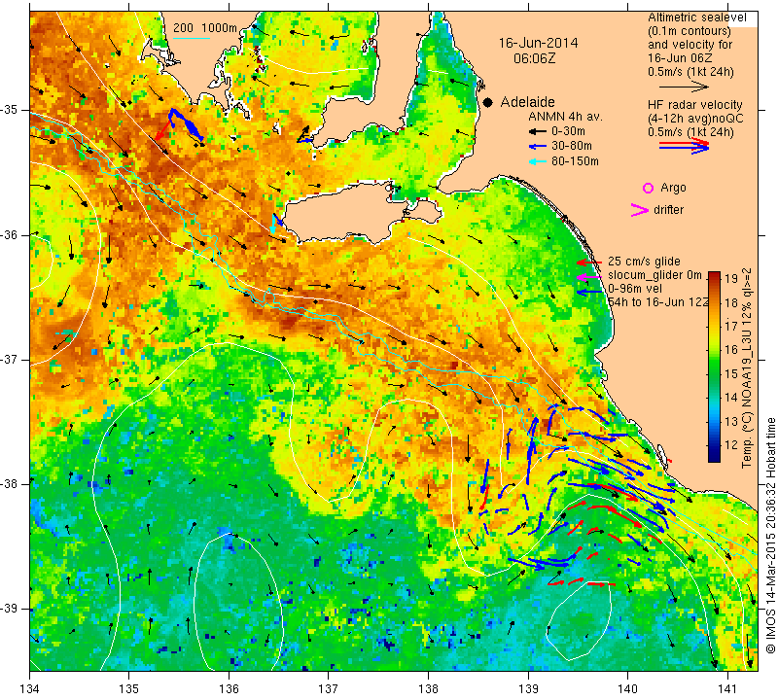Click the longitude axis label 138
This screenshot has height=700, width=778.
428,689
